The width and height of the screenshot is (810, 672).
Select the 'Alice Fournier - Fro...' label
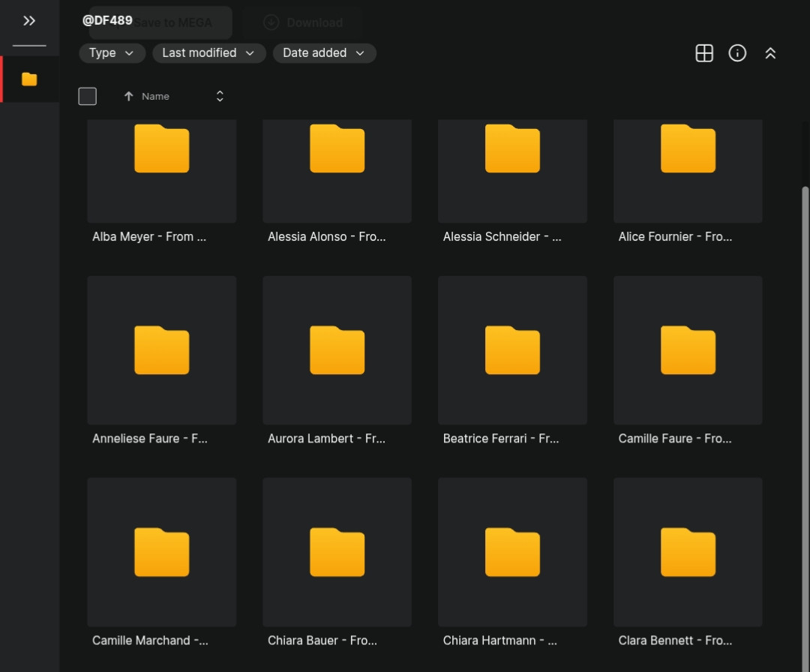(675, 236)
